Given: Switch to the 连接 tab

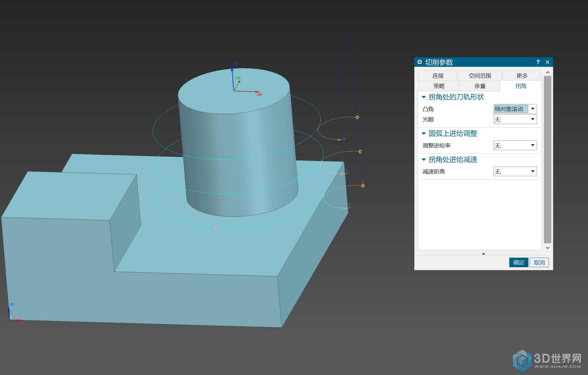Looking at the screenshot, I should click(x=438, y=76).
